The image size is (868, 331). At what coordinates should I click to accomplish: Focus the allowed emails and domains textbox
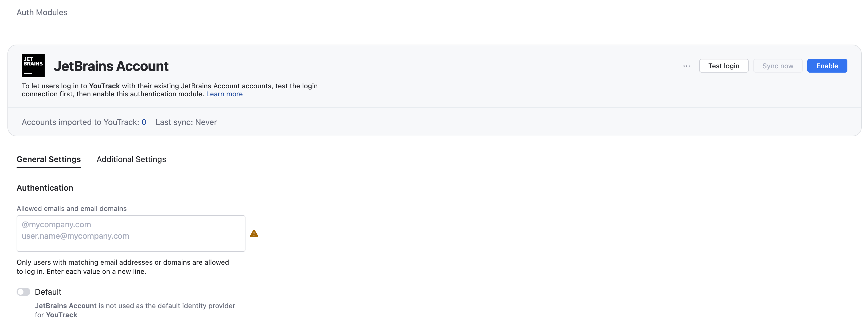131,233
